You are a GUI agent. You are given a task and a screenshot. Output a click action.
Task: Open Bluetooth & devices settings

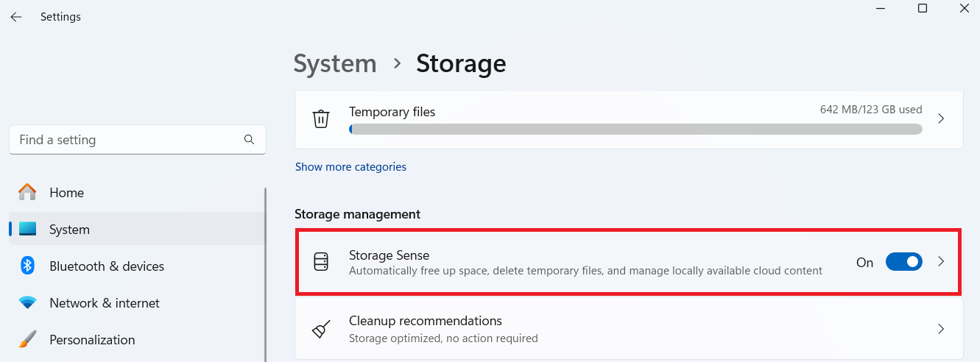click(x=107, y=266)
